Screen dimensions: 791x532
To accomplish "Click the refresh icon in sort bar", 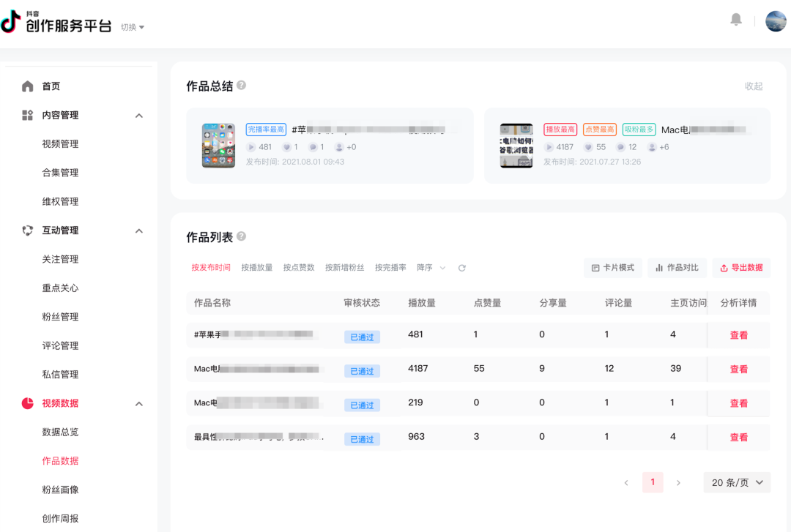I will coord(462,268).
